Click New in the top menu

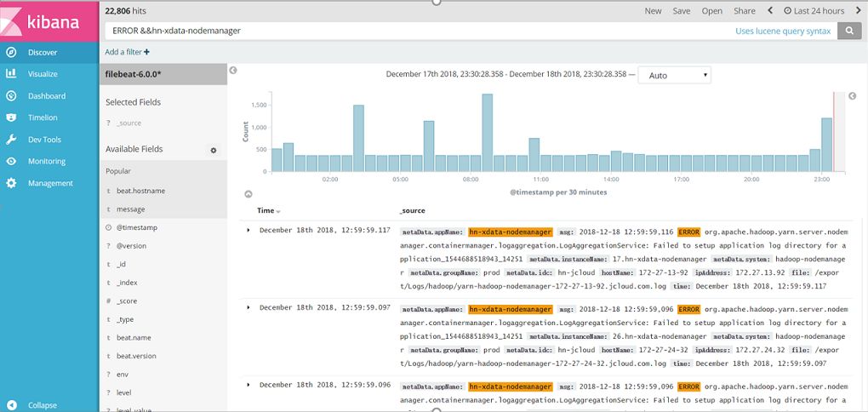tap(654, 10)
